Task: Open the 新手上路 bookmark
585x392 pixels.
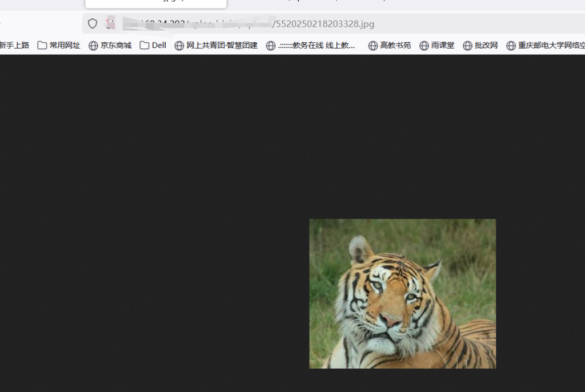Action: [x=14, y=46]
